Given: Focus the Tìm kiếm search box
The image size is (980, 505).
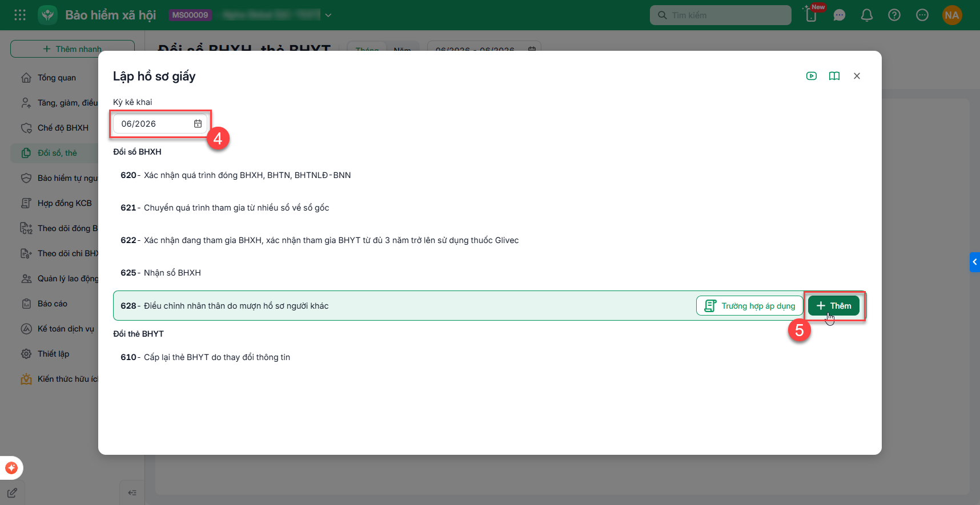Looking at the screenshot, I should tap(721, 15).
